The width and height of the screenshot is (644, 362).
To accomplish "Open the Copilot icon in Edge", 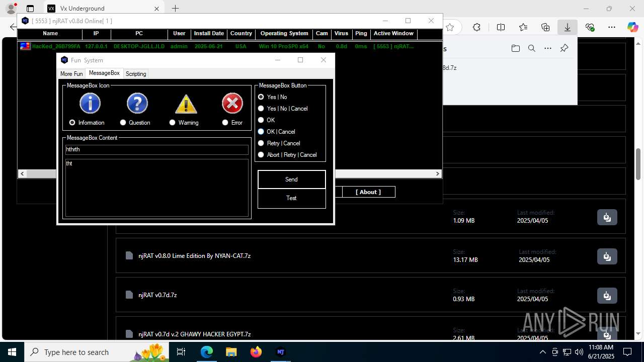I will pyautogui.click(x=632, y=27).
